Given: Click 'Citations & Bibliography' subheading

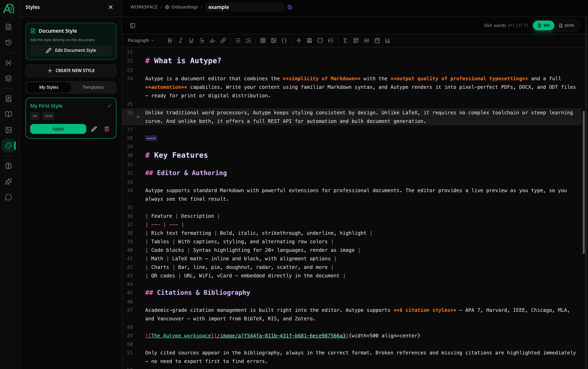Looking at the screenshot, I should pos(198,293).
